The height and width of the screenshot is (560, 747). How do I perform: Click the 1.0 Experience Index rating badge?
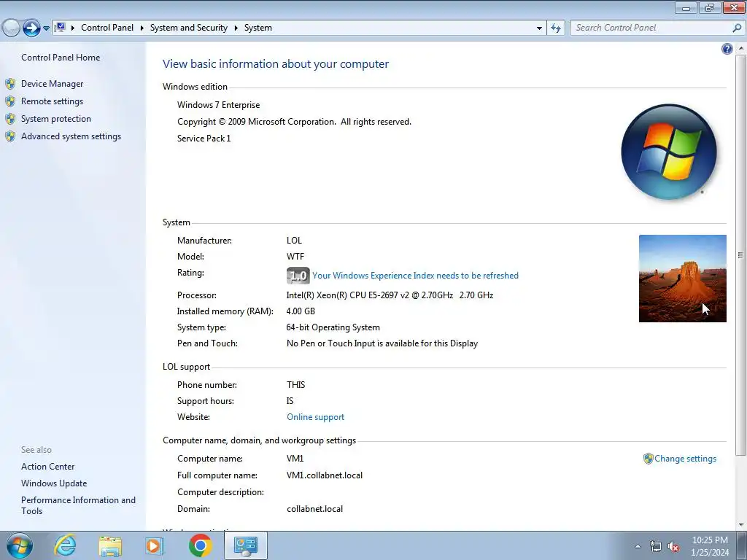pyautogui.click(x=298, y=275)
